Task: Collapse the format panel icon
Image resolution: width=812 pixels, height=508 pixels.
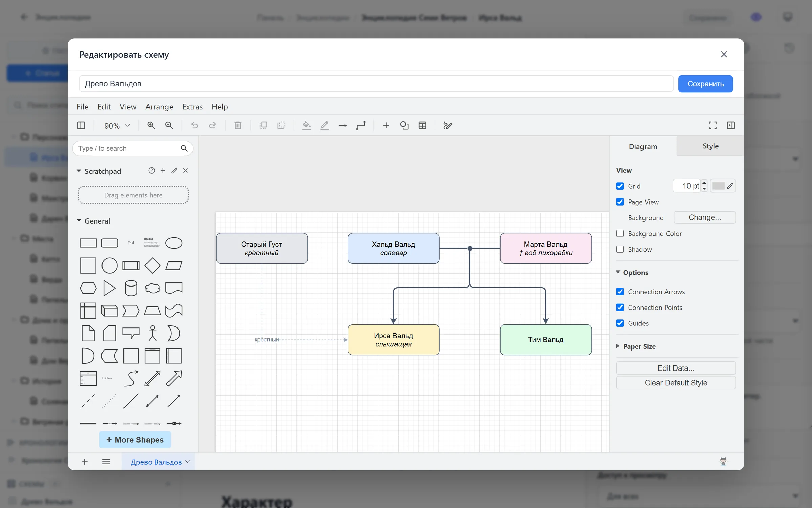Action: pos(731,125)
